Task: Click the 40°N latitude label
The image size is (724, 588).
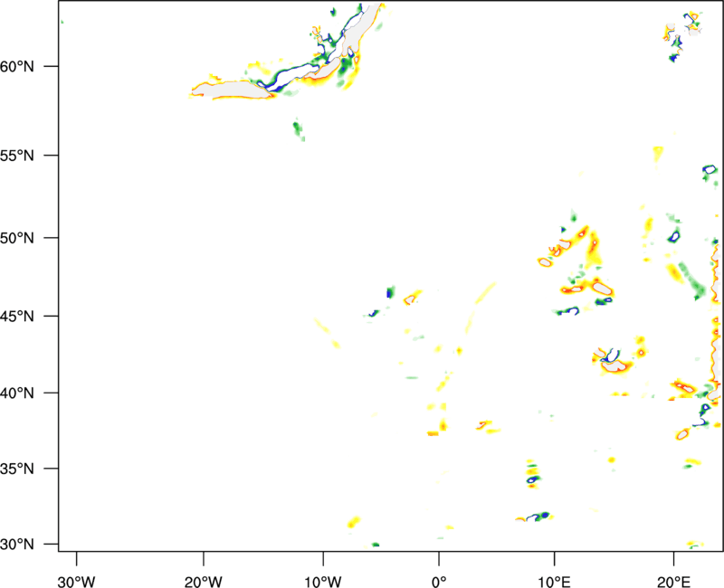Action: [17, 394]
